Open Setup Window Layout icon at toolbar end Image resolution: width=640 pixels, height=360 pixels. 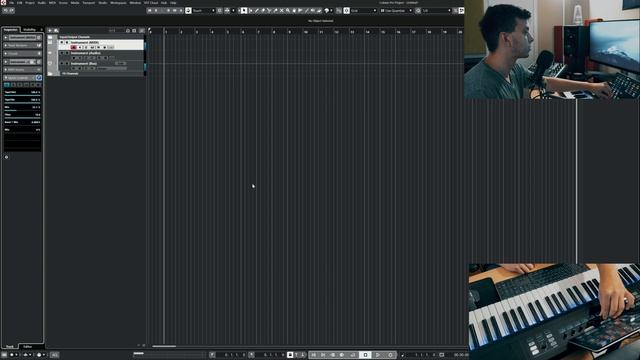point(461,11)
